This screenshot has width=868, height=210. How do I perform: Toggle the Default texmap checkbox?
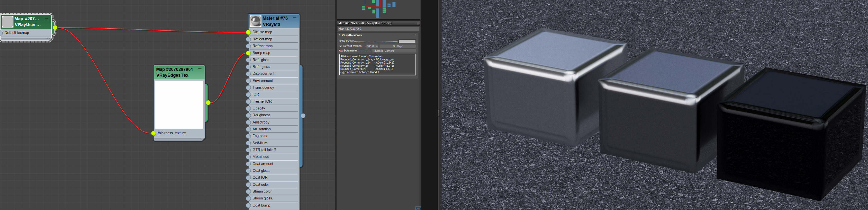[341, 46]
